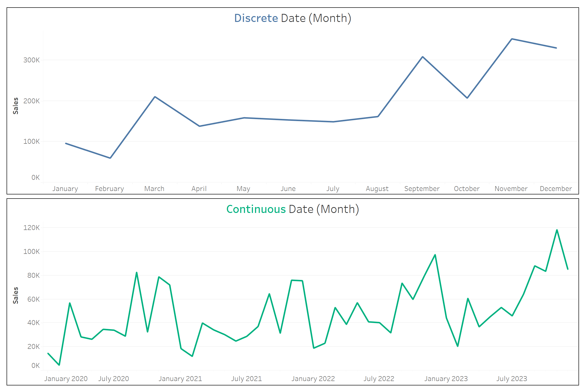Screen dimensions: 588x392
Task: Click the July 2023 axis label
Action: 512,379
